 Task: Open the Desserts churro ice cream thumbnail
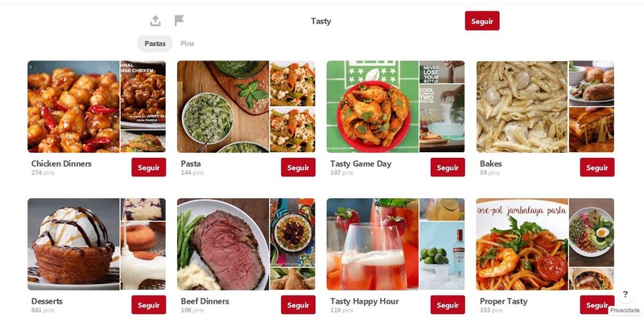tap(73, 245)
